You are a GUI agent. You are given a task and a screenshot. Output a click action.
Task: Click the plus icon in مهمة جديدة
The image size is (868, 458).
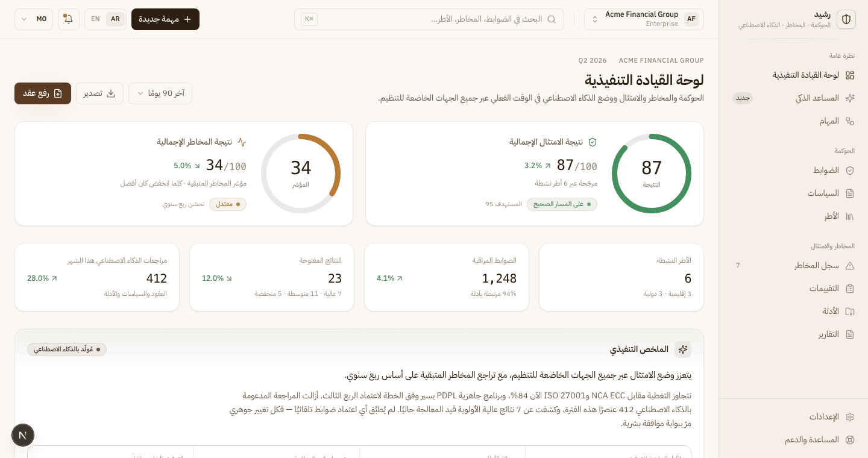click(187, 19)
